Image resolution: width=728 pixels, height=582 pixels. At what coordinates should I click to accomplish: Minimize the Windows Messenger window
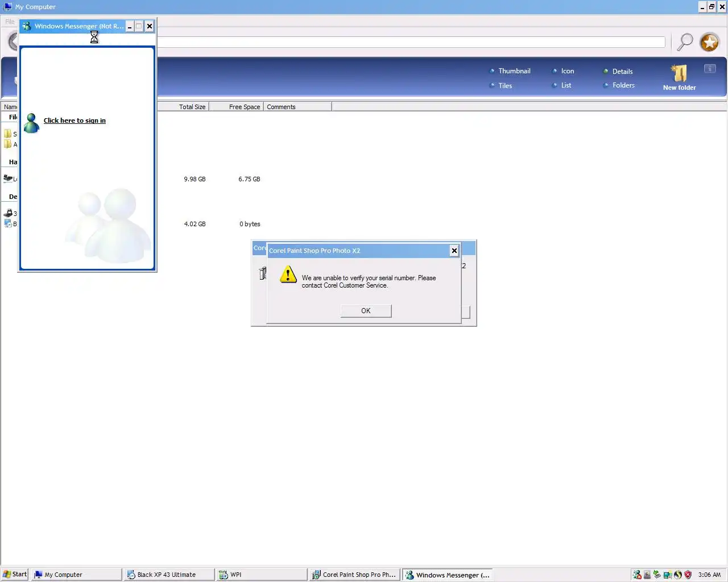[129, 26]
